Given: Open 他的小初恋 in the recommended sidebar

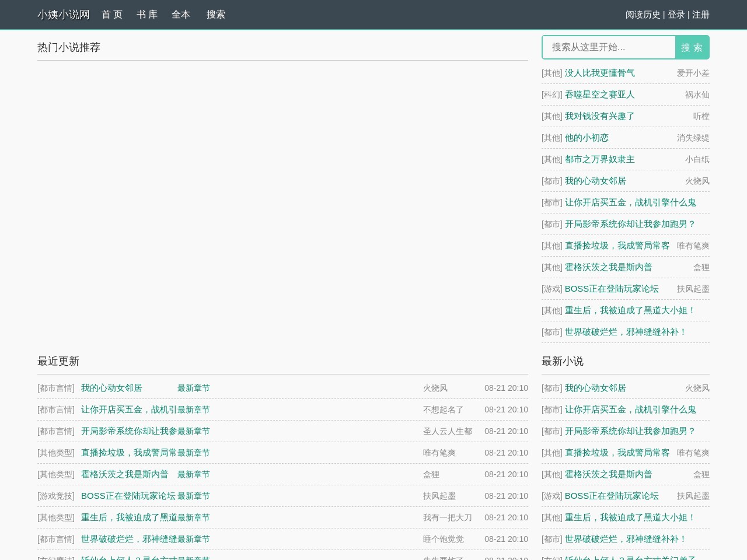Looking at the screenshot, I should coord(587,138).
